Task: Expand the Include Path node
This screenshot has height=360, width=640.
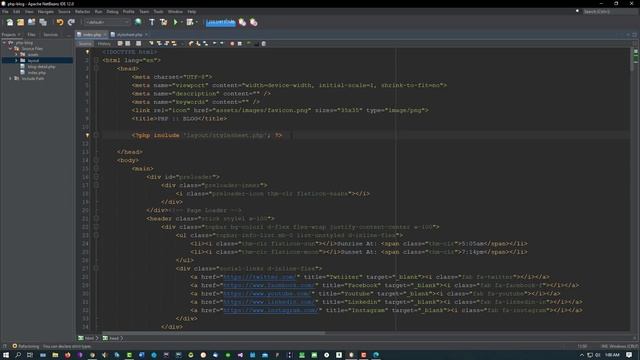Action: click(x=10, y=78)
